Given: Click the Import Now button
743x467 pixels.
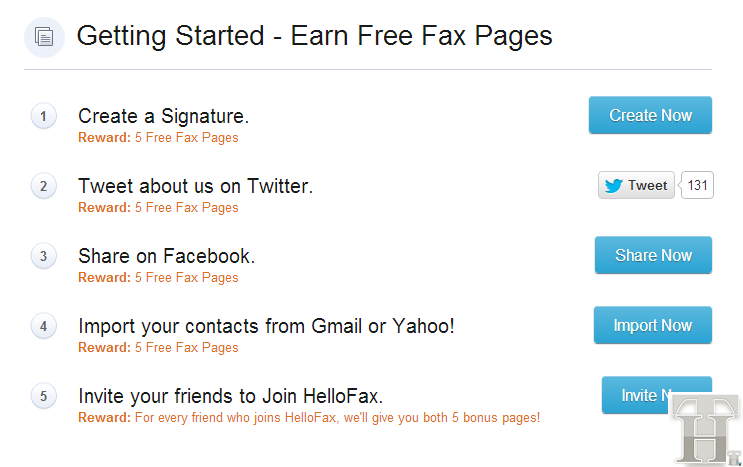Looking at the screenshot, I should [652, 325].
